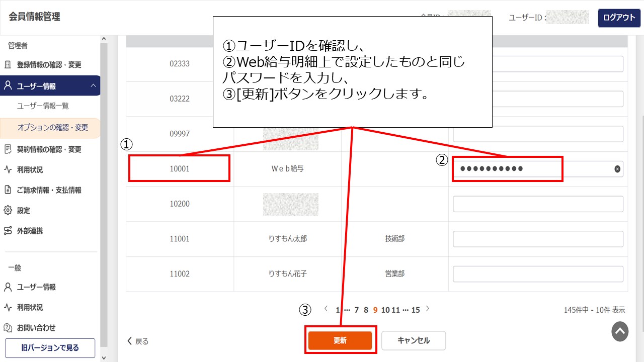Go to previous page with left chevron
The image size is (644, 362).
click(326, 309)
